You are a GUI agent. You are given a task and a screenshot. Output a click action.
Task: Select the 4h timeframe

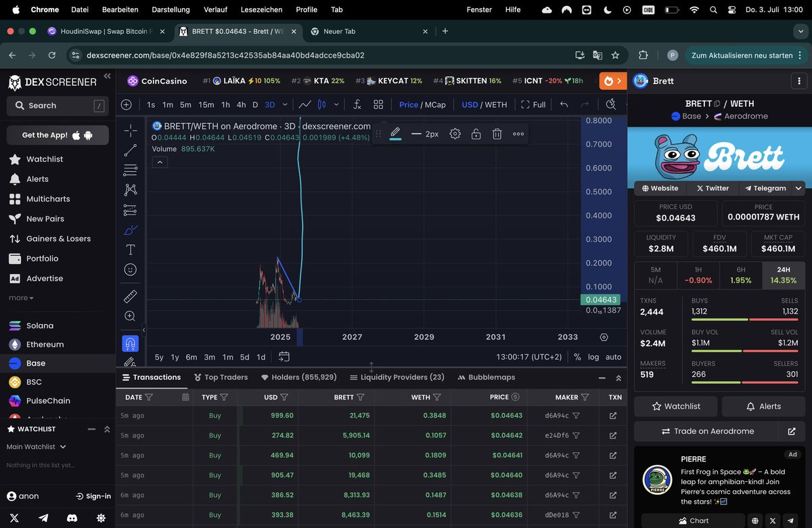(x=241, y=104)
